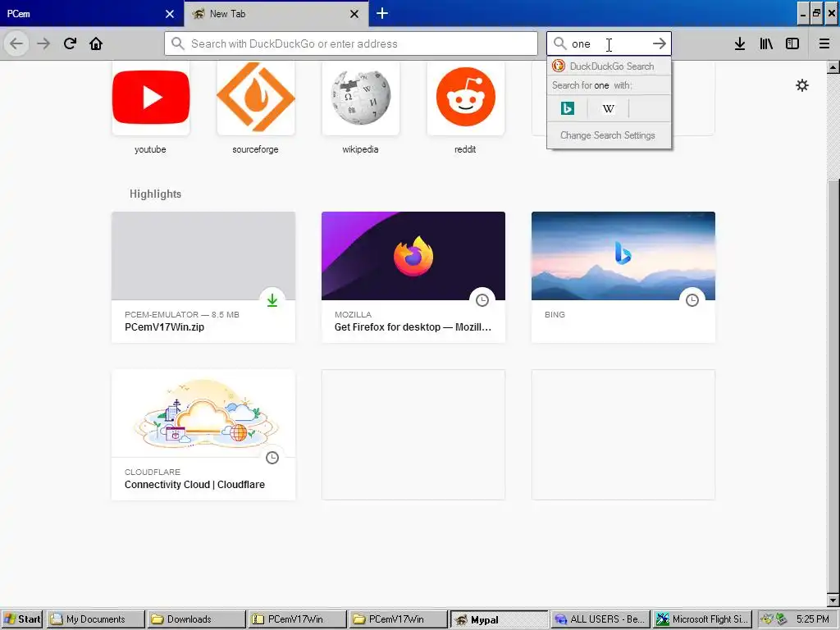Click Change Search Settings

click(609, 135)
